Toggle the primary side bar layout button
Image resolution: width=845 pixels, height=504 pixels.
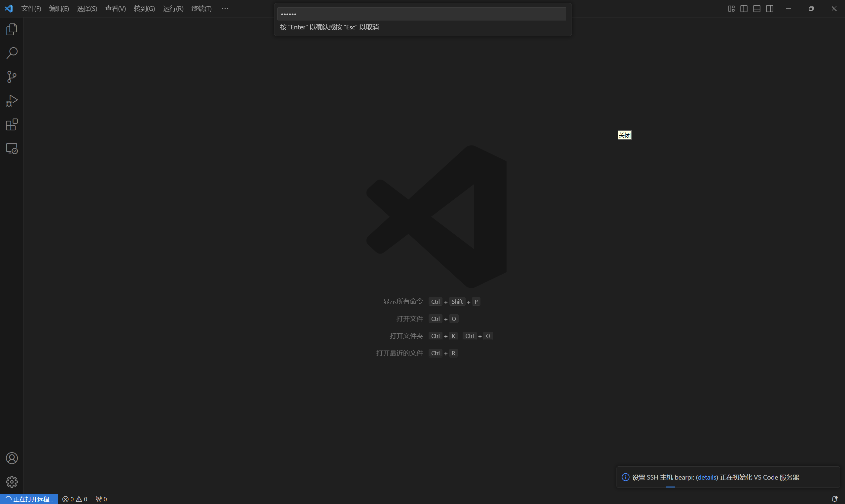(x=744, y=9)
